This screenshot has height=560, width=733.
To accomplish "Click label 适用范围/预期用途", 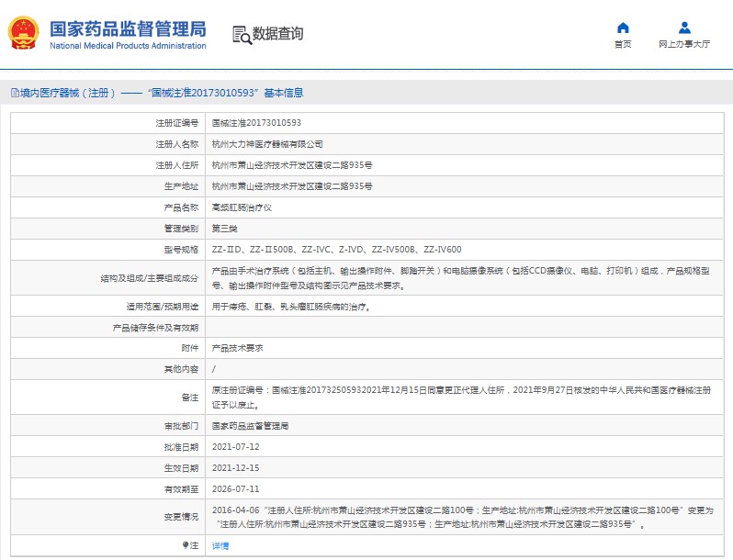I will [x=163, y=307].
